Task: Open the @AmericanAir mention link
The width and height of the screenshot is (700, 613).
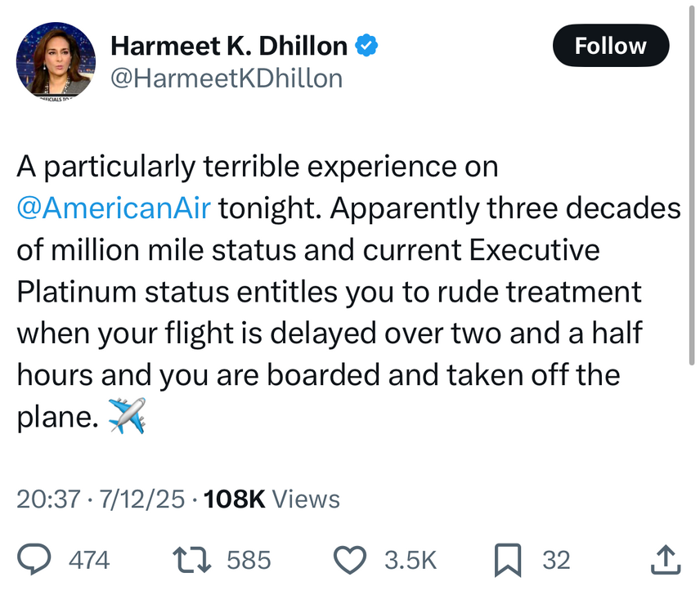Action: click(x=114, y=208)
